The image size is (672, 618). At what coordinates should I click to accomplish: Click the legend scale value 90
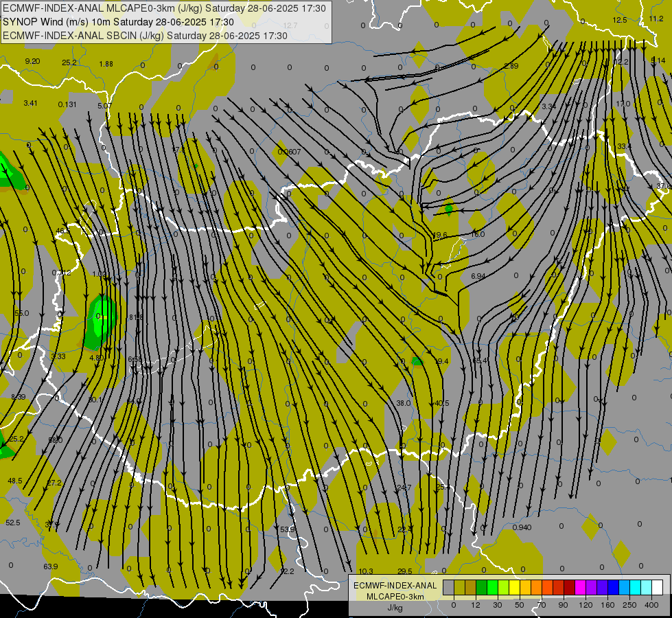tap(563, 605)
